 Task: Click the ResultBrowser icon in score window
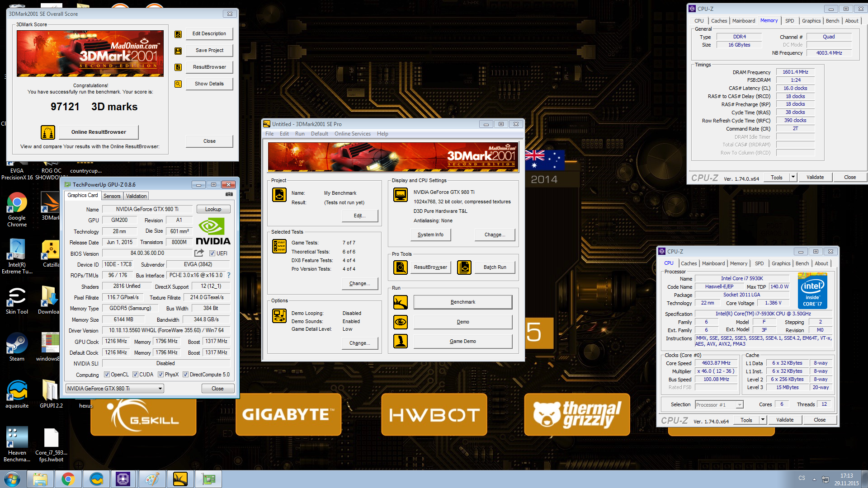tap(178, 67)
